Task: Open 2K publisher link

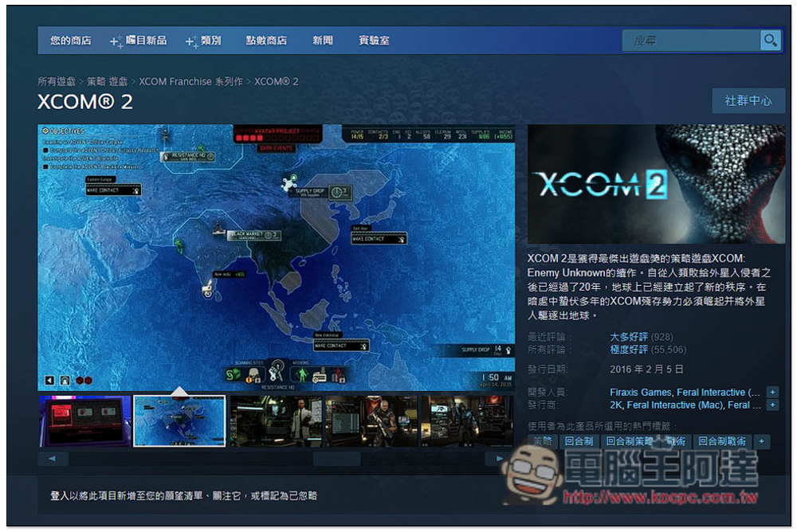Action: tap(615, 405)
